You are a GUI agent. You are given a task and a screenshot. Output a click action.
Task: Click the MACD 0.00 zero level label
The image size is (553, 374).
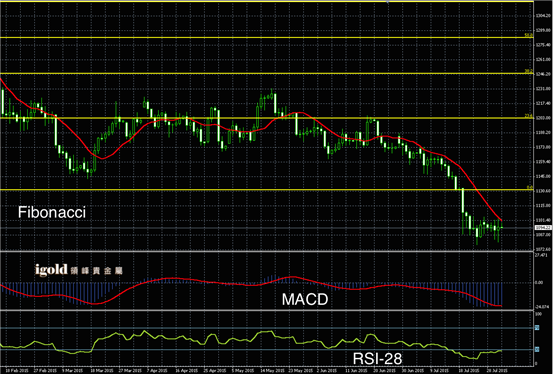coord(539,283)
